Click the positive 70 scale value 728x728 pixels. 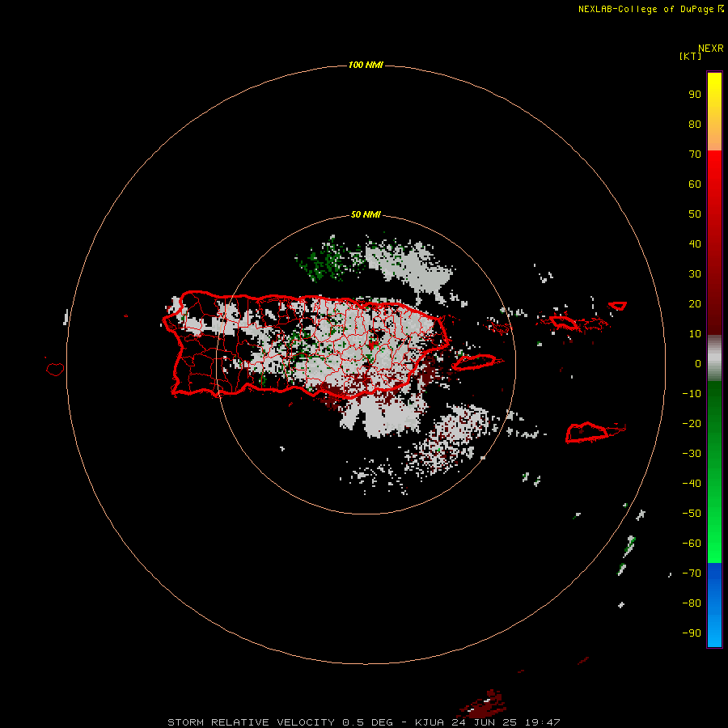tap(695, 154)
